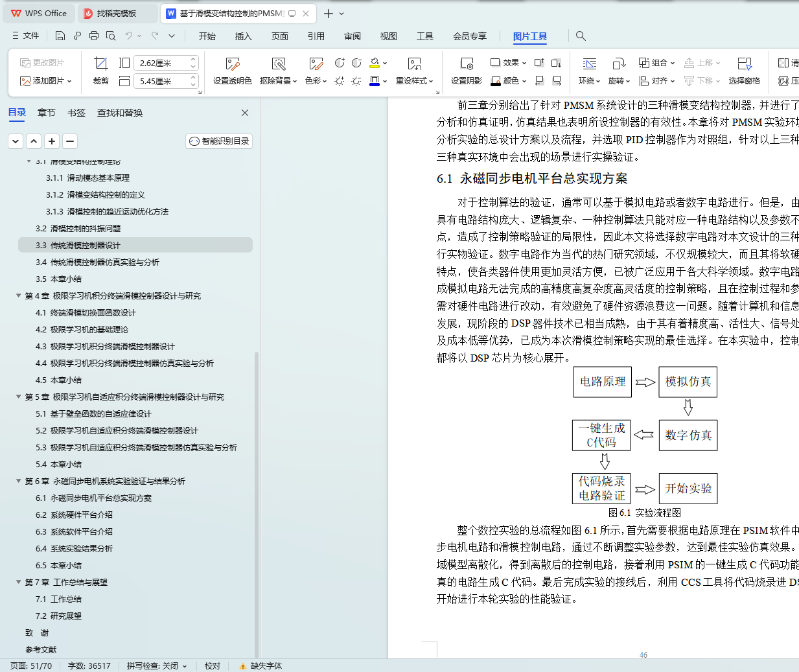The width and height of the screenshot is (799, 672).
Task: Open the shadow Color (颜色) dropdown
Action: pos(508,80)
